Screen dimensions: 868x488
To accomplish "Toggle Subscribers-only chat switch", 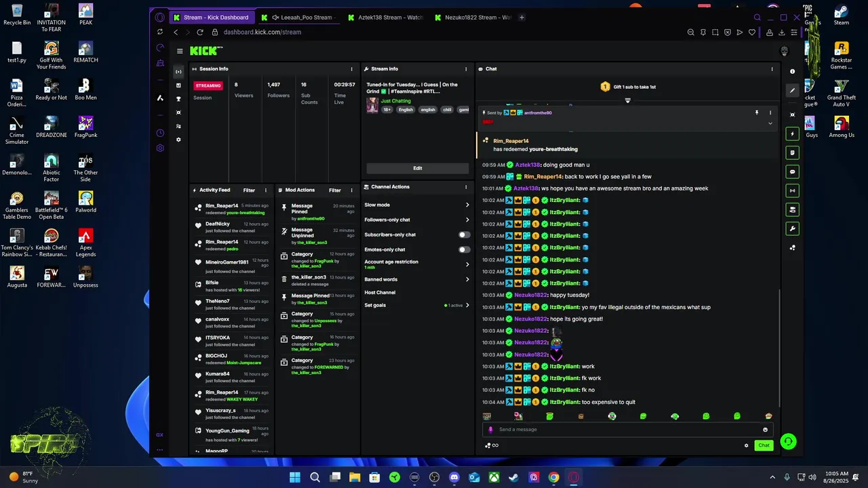I will (x=464, y=235).
